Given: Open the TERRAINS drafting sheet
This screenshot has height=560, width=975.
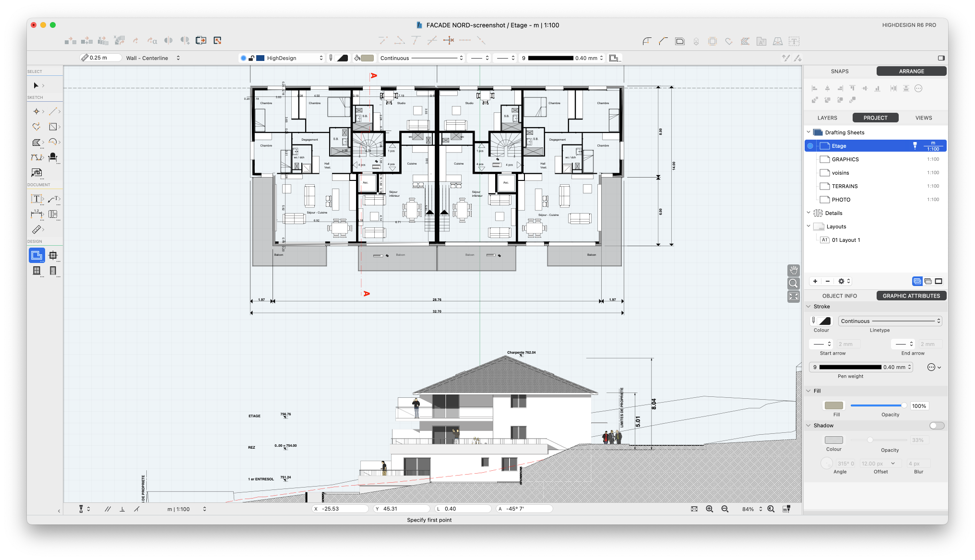Looking at the screenshot, I should click(x=844, y=186).
